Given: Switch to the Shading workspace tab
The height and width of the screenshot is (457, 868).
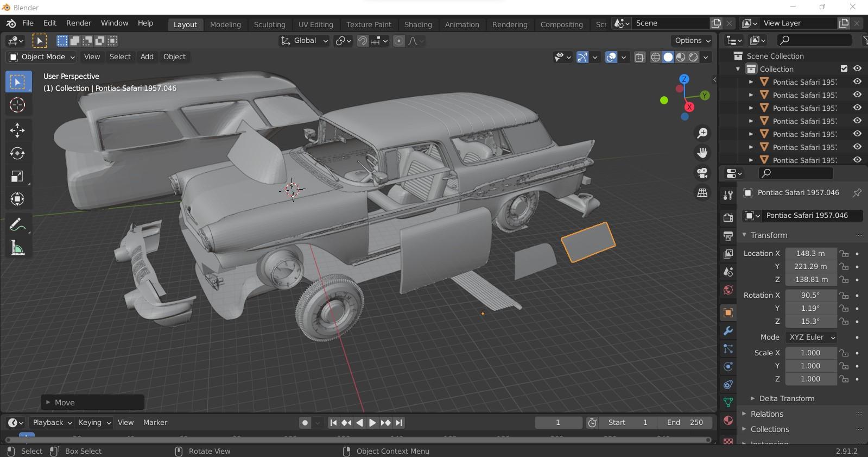Looking at the screenshot, I should point(418,24).
